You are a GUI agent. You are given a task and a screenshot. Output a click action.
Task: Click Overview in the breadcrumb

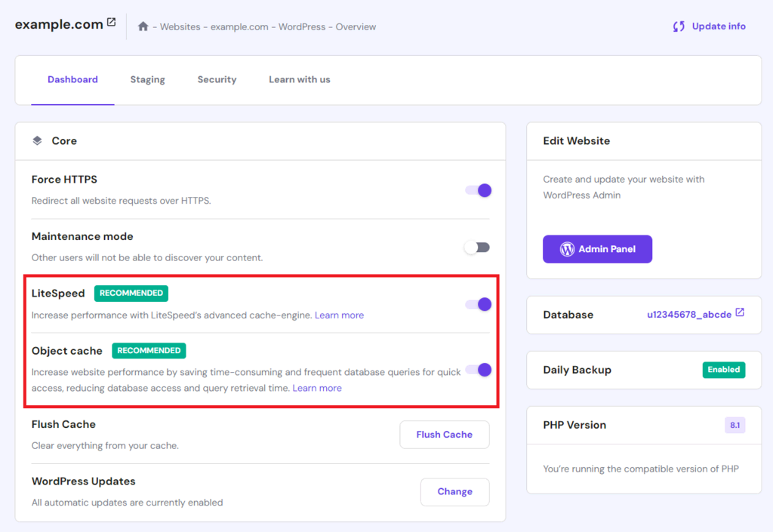356,27
